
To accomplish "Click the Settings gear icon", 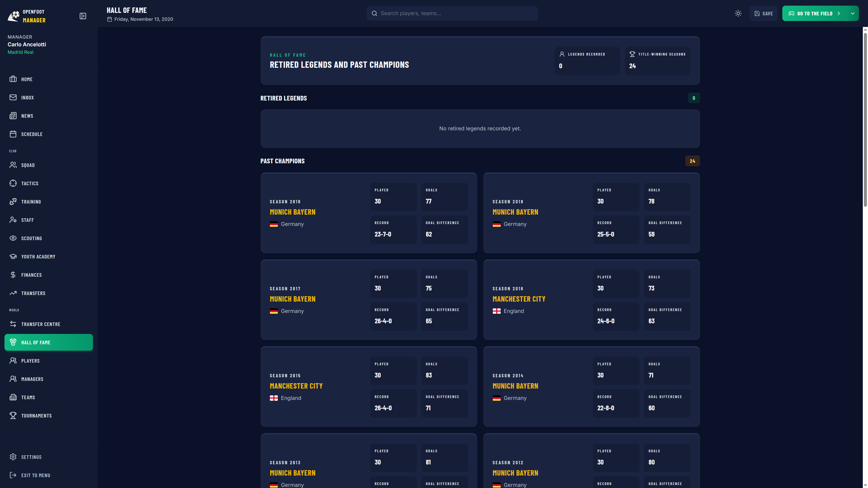I will [x=13, y=457].
